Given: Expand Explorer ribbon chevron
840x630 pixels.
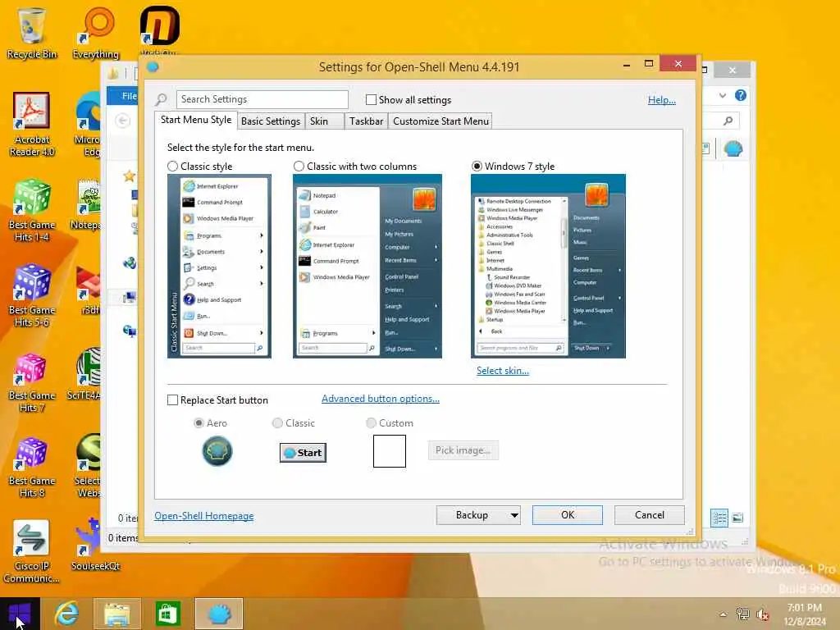Looking at the screenshot, I should click(x=723, y=95).
